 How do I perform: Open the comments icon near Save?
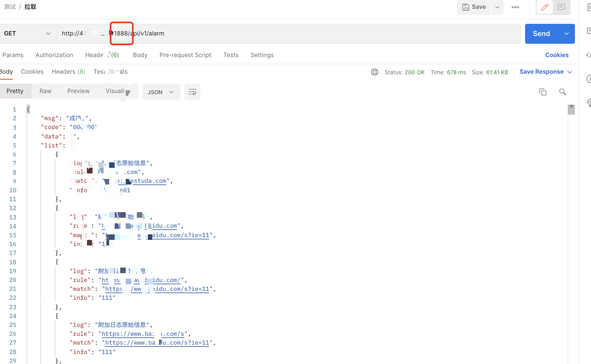[x=561, y=7]
